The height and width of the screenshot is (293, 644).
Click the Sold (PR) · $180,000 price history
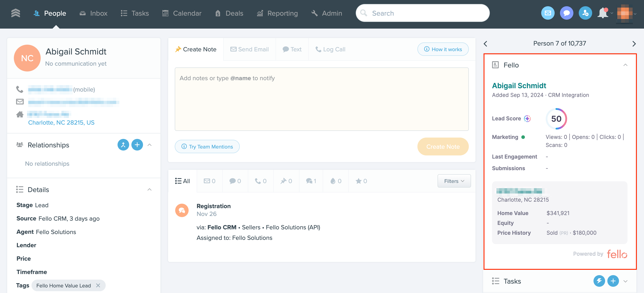[571, 233]
